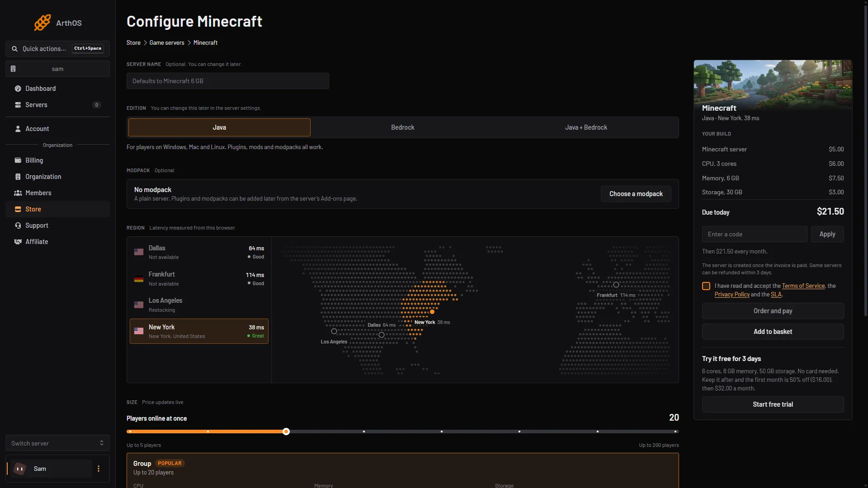The height and width of the screenshot is (488, 868).
Task: Click Order and pay button
Action: coord(773,311)
